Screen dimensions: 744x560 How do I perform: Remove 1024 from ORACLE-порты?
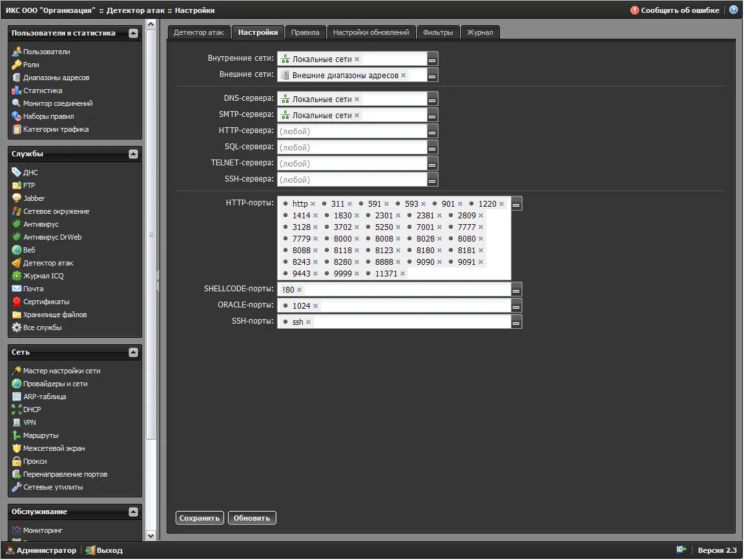tap(316, 306)
